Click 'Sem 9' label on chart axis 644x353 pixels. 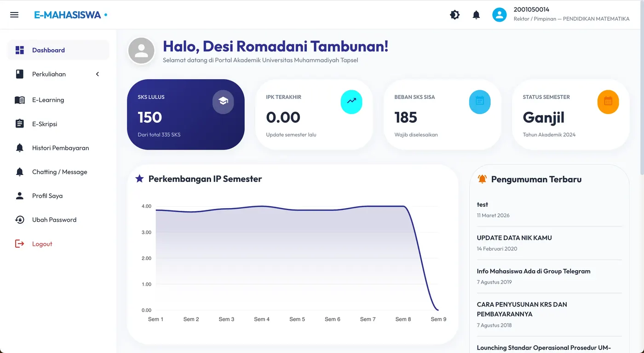point(438,319)
